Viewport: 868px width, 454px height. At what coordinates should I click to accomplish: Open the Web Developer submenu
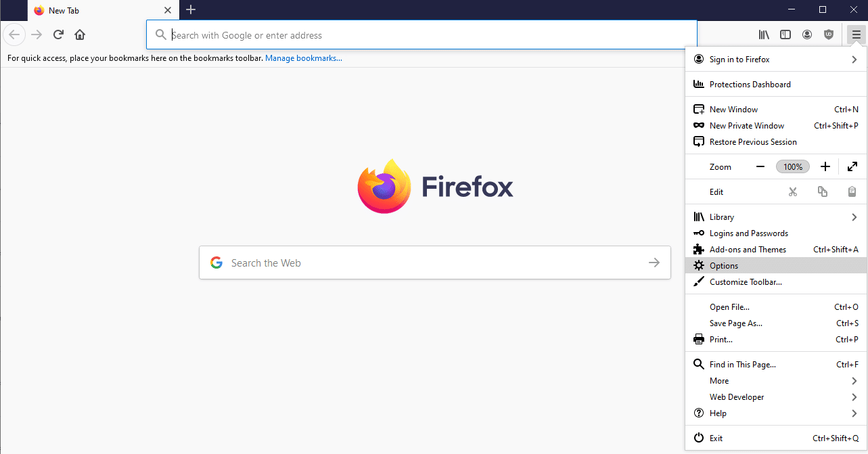pyautogui.click(x=736, y=396)
